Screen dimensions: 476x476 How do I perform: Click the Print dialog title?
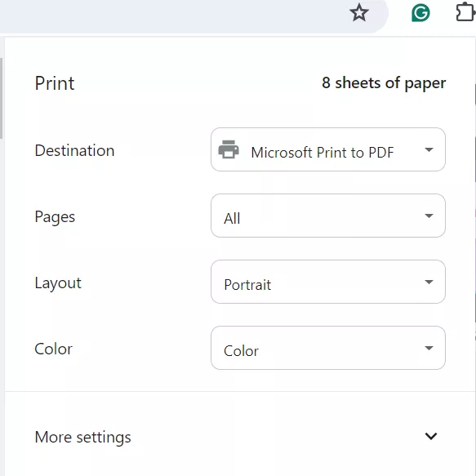[x=55, y=83]
